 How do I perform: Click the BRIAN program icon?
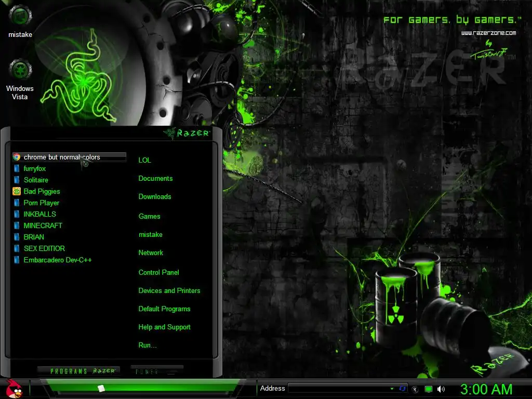tap(17, 237)
